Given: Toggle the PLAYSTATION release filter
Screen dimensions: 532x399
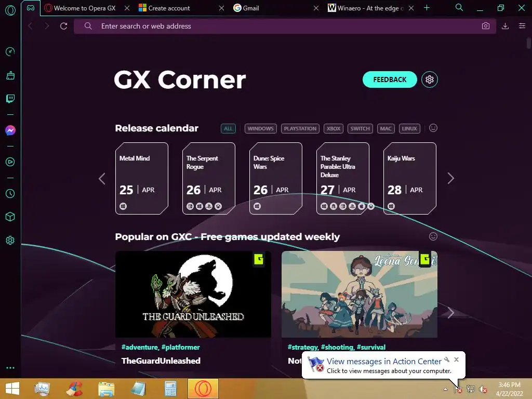Looking at the screenshot, I should (x=300, y=129).
